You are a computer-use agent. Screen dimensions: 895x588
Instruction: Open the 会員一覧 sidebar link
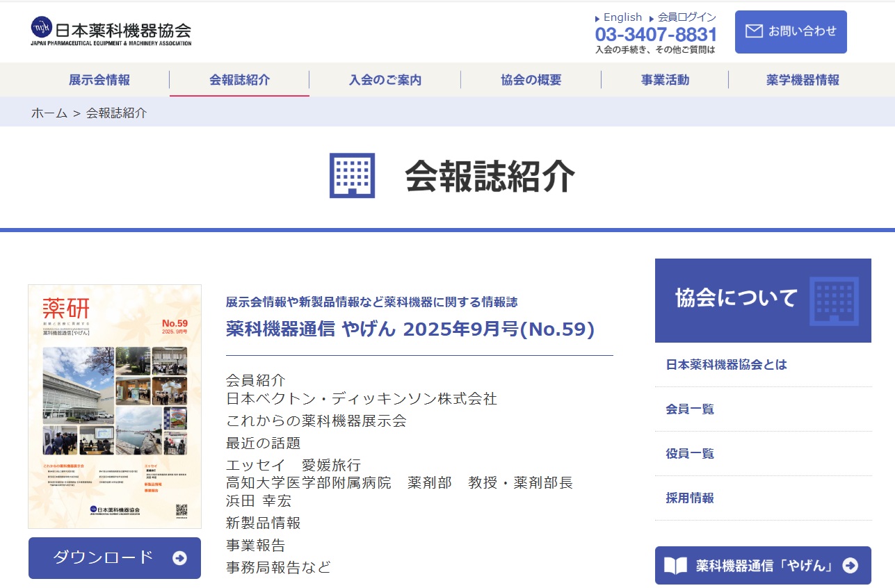coord(690,409)
